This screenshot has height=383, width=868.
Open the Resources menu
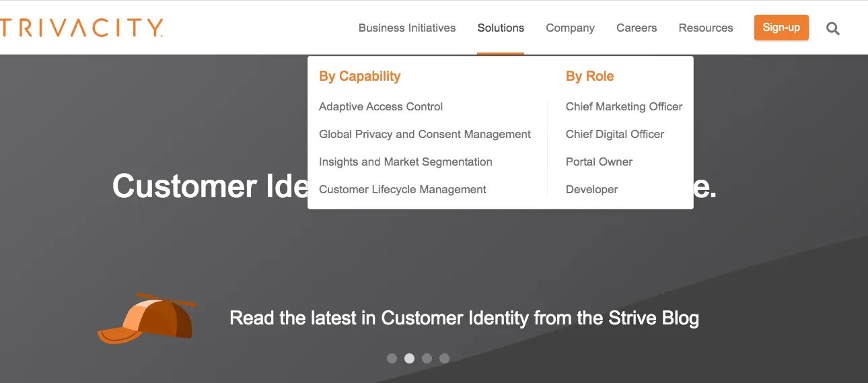(x=706, y=28)
